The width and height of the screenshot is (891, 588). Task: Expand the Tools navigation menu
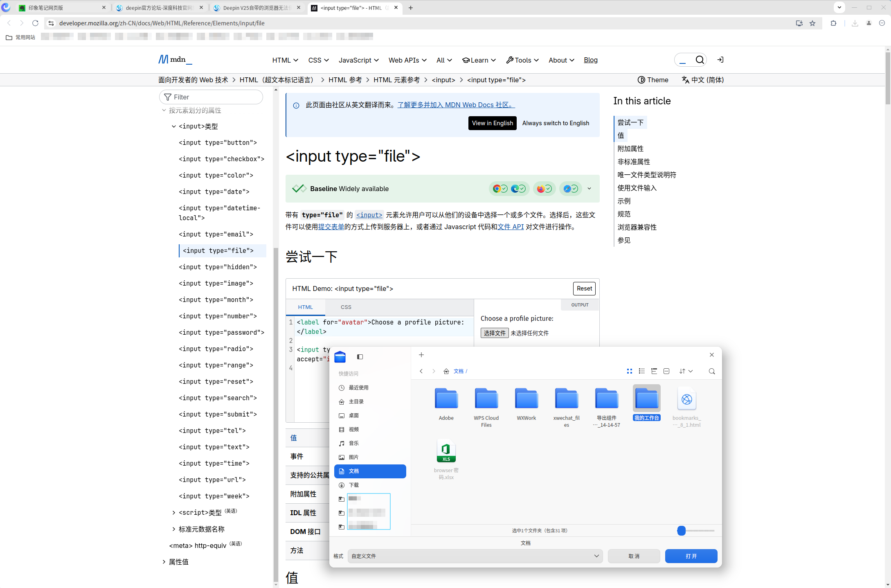point(522,60)
